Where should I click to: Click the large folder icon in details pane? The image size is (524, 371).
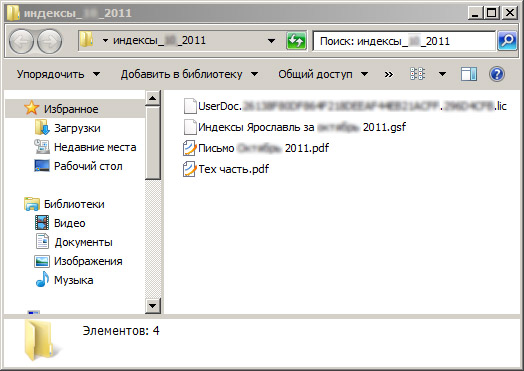(41, 340)
